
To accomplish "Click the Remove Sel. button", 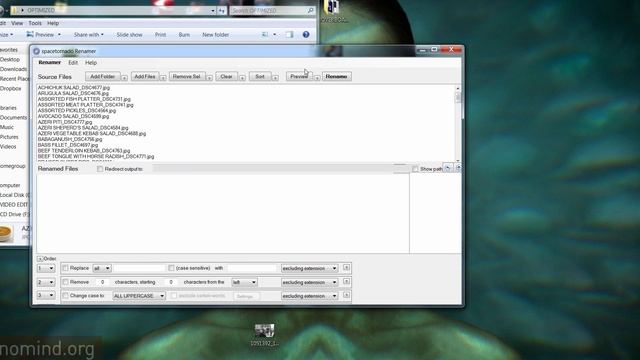I will coord(187,76).
